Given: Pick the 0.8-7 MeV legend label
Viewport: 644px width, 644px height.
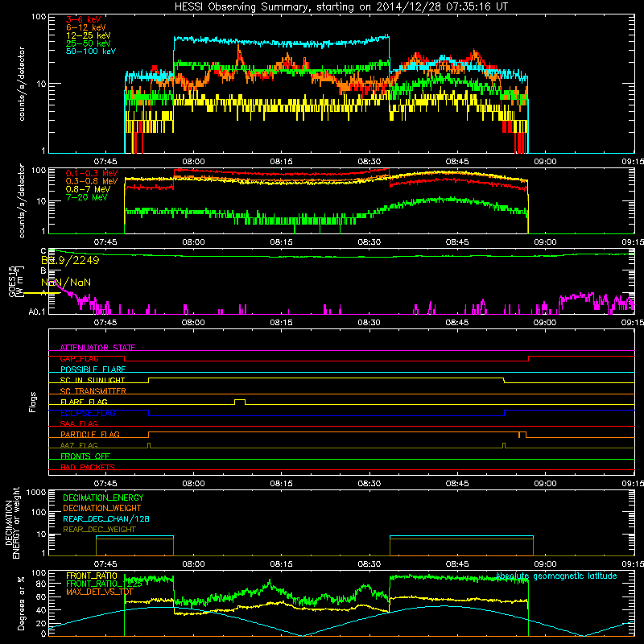Looking at the screenshot, I should pyautogui.click(x=89, y=189).
